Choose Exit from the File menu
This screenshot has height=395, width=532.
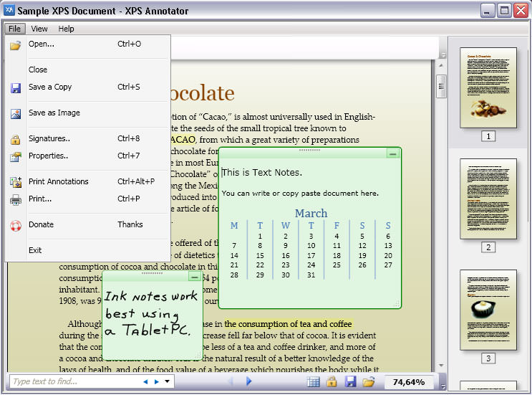tap(87, 251)
